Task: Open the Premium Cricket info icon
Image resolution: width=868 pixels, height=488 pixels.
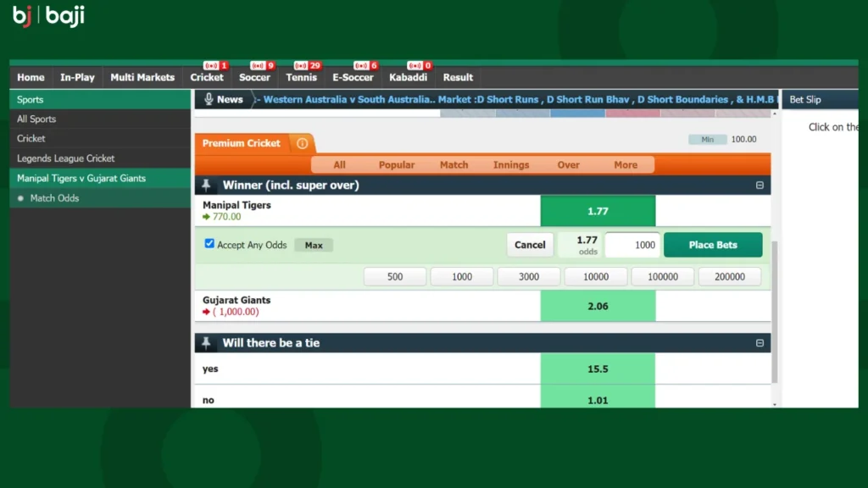Action: click(302, 143)
